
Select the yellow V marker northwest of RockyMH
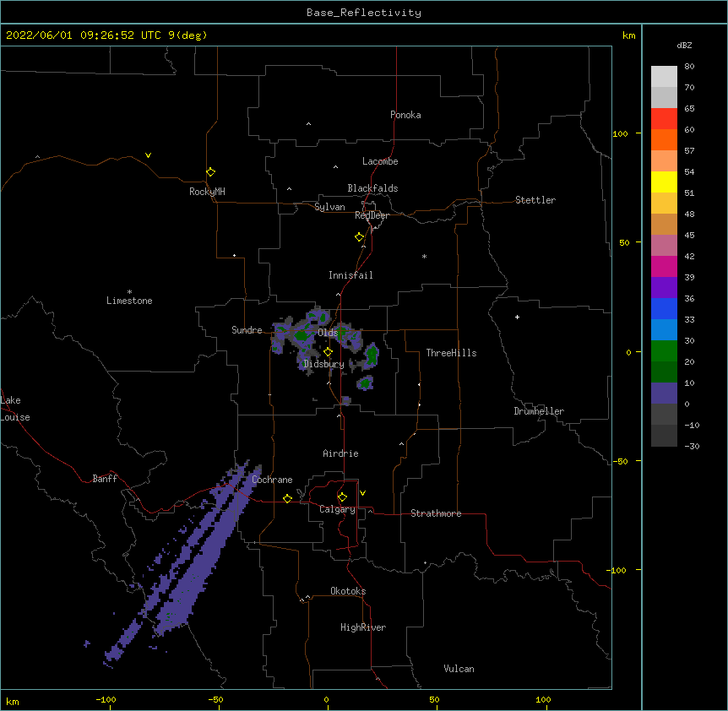tap(148, 155)
